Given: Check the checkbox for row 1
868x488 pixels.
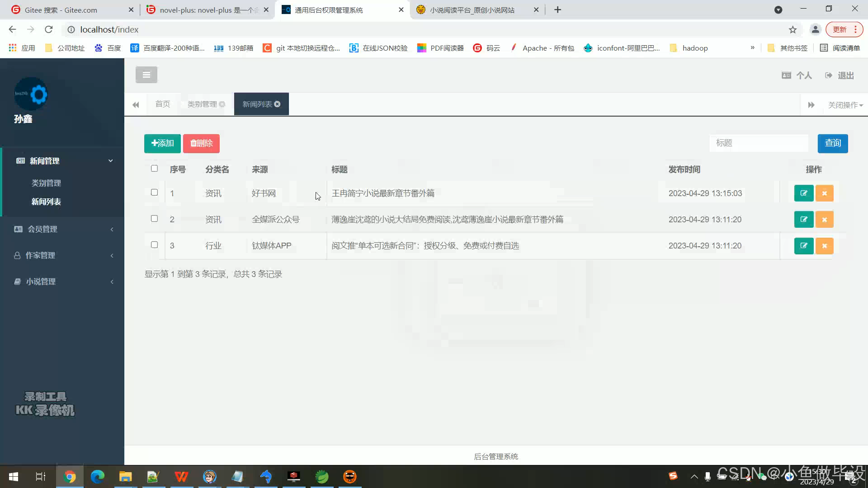Looking at the screenshot, I should (x=154, y=192).
